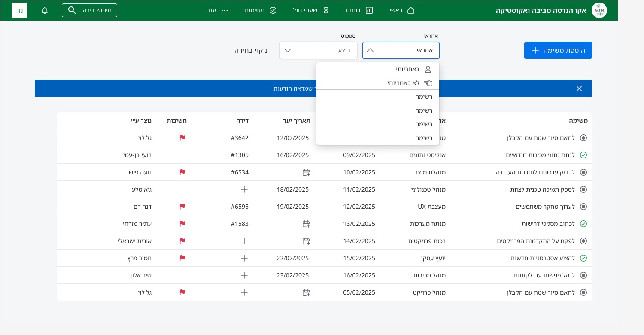Click the search icon in חיפוש דירה
The width and height of the screenshot is (644, 335).
click(72, 10)
